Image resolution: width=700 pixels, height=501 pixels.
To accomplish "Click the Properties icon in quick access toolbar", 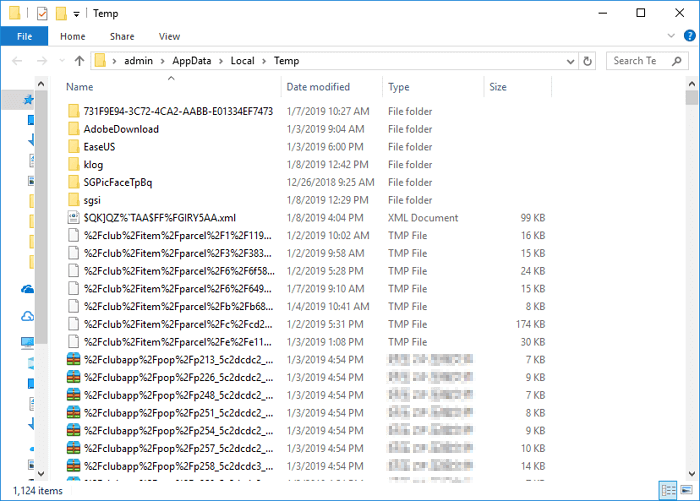I will tap(42, 13).
